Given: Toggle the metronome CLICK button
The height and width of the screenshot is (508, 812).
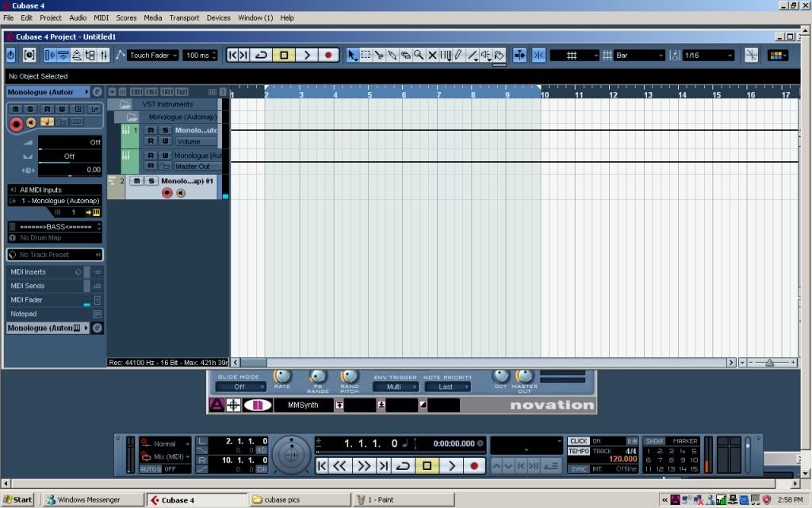Looking at the screenshot, I should pos(579,441).
